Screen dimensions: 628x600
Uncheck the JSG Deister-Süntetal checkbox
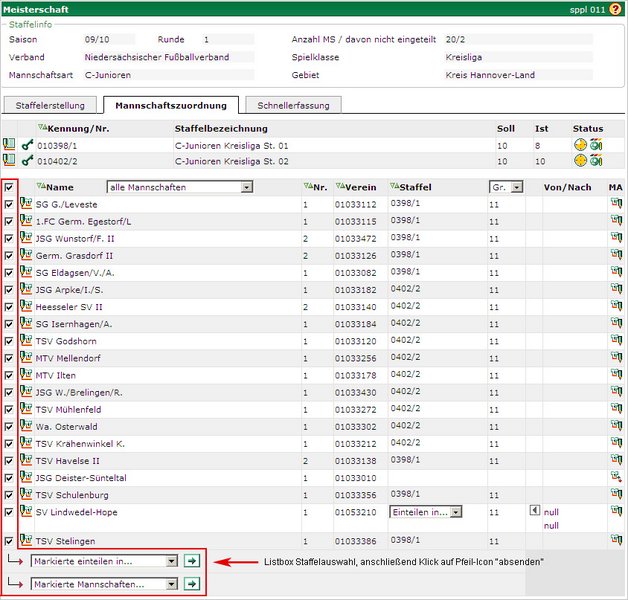pyautogui.click(x=9, y=477)
